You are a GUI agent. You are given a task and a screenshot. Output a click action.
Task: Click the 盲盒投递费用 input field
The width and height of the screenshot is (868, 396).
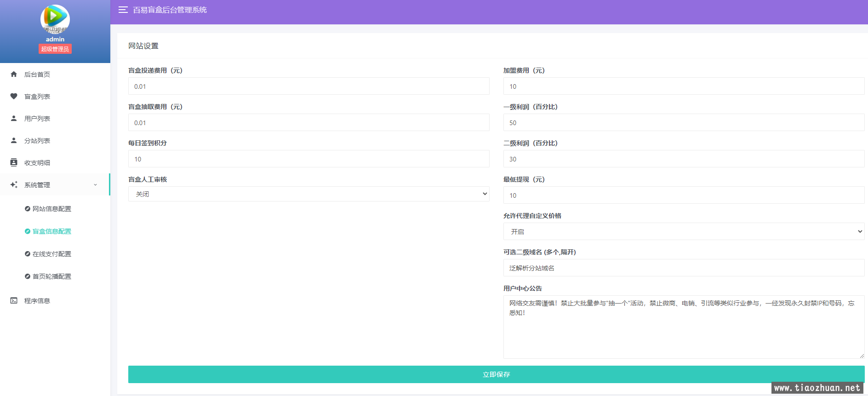click(x=309, y=86)
